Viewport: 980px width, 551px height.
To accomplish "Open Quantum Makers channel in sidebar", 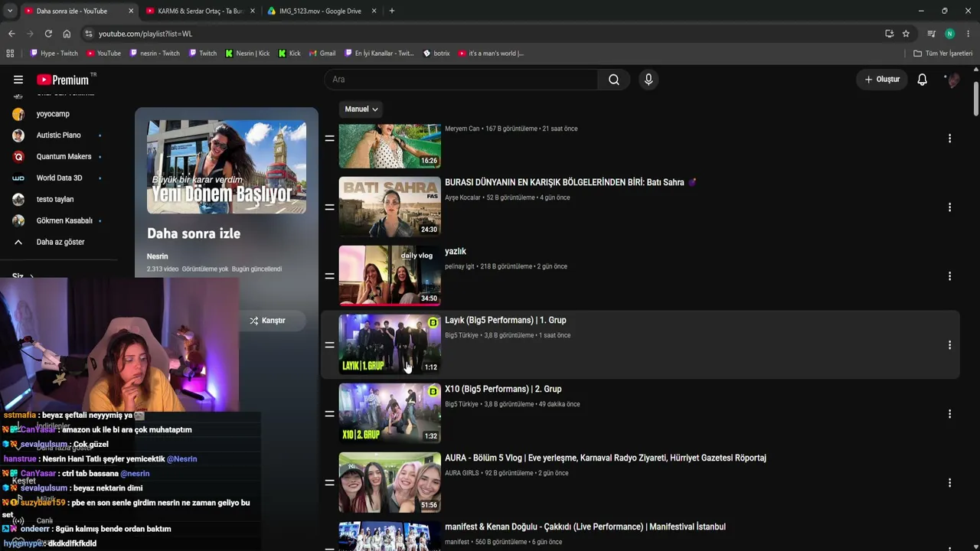I will 64,157.
